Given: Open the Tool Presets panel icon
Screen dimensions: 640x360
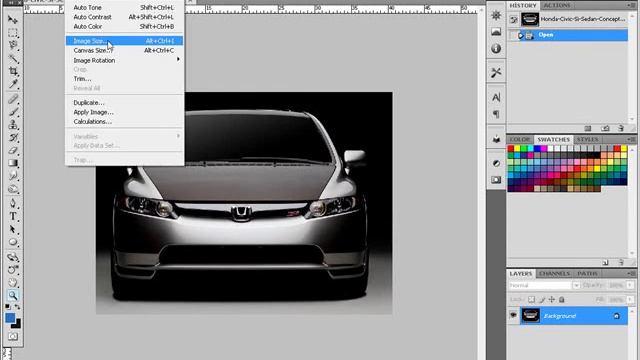Looking at the screenshot, I should 496,73.
